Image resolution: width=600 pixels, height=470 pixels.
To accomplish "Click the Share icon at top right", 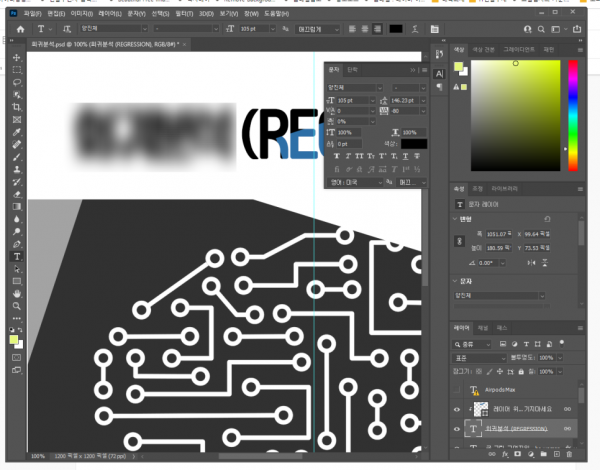I will pos(577,29).
